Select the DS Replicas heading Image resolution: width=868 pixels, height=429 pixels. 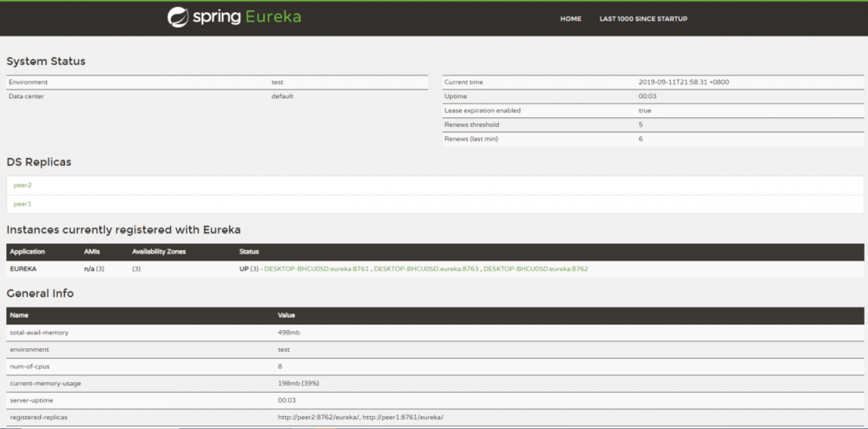[39, 162]
